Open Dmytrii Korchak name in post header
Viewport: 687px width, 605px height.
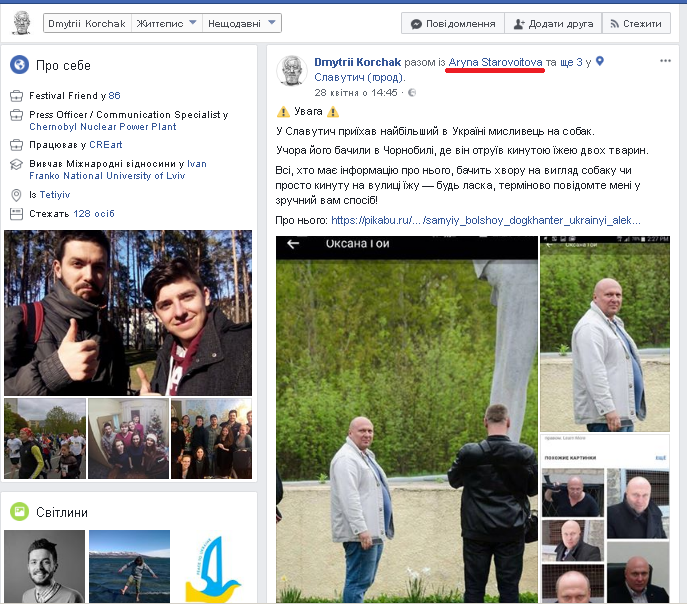(x=358, y=62)
